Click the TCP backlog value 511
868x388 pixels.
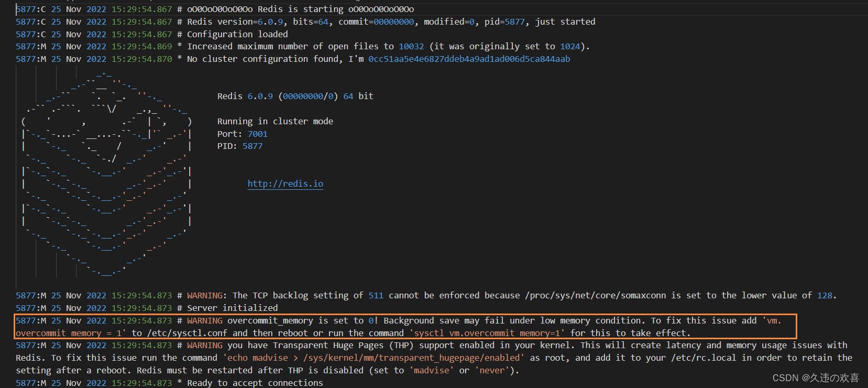click(x=376, y=295)
